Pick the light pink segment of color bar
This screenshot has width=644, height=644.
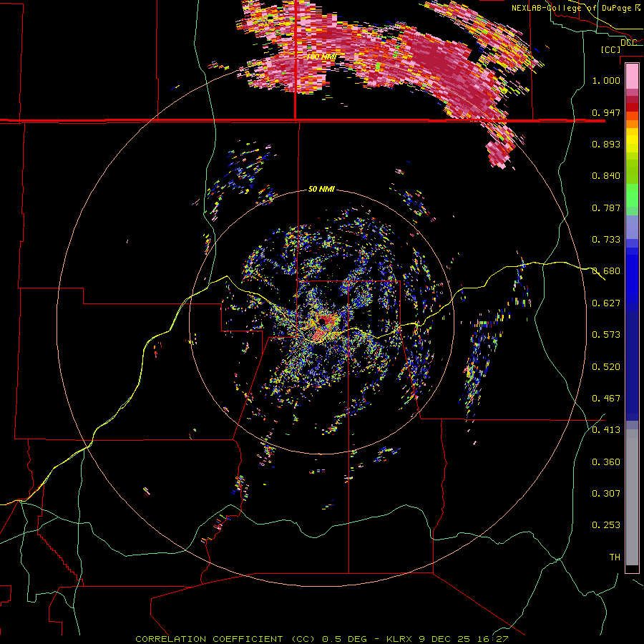tap(632, 76)
